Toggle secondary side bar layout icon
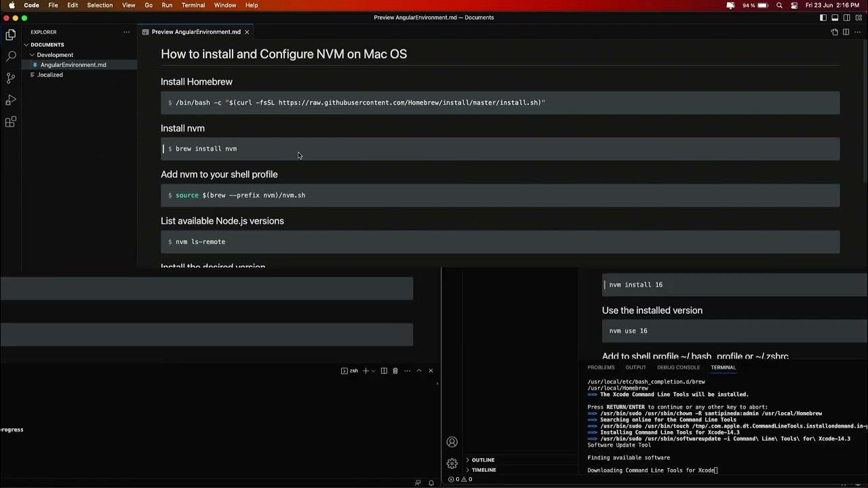Image resolution: width=868 pixels, height=488 pixels. 847,18
